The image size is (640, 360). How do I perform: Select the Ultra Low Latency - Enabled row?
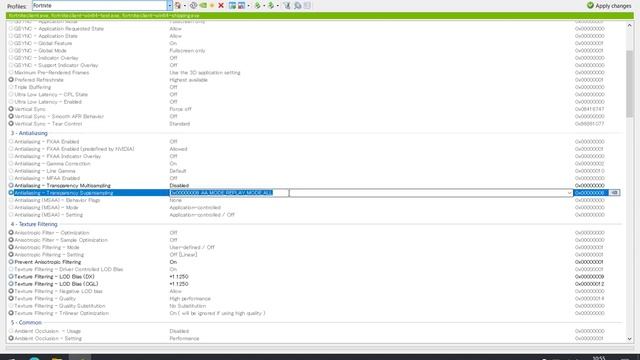314,102
